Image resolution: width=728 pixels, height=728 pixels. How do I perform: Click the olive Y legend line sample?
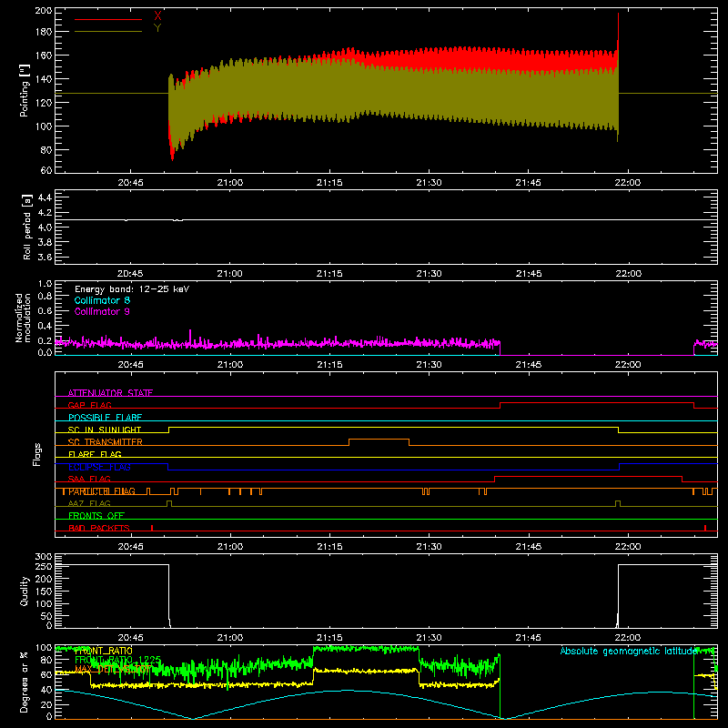(x=108, y=32)
